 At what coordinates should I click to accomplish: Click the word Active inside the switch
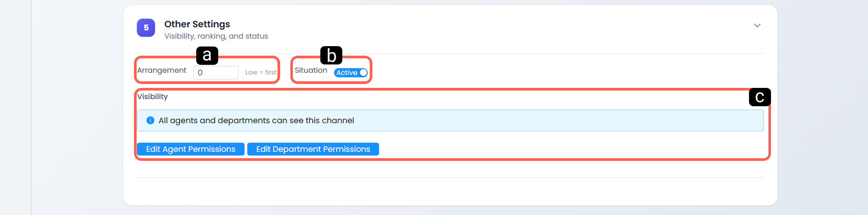click(347, 73)
